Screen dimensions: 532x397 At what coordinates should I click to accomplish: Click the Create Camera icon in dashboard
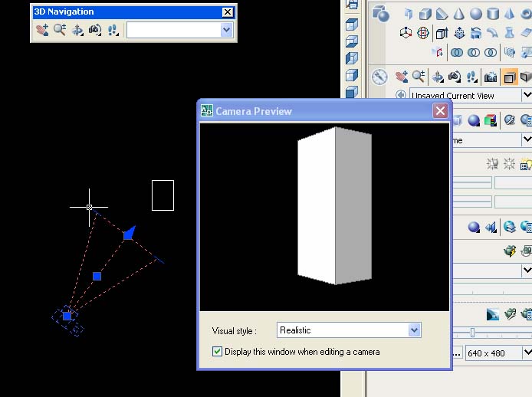tap(491, 77)
